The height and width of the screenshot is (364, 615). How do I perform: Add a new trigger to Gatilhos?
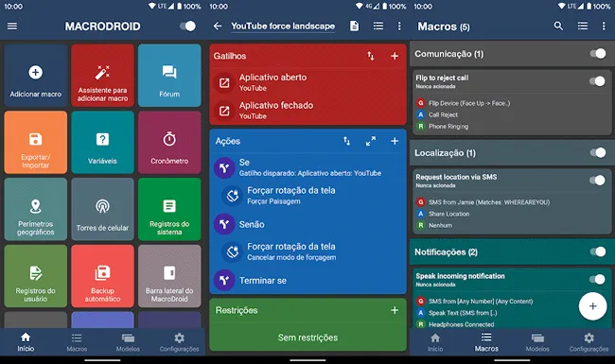tap(395, 56)
